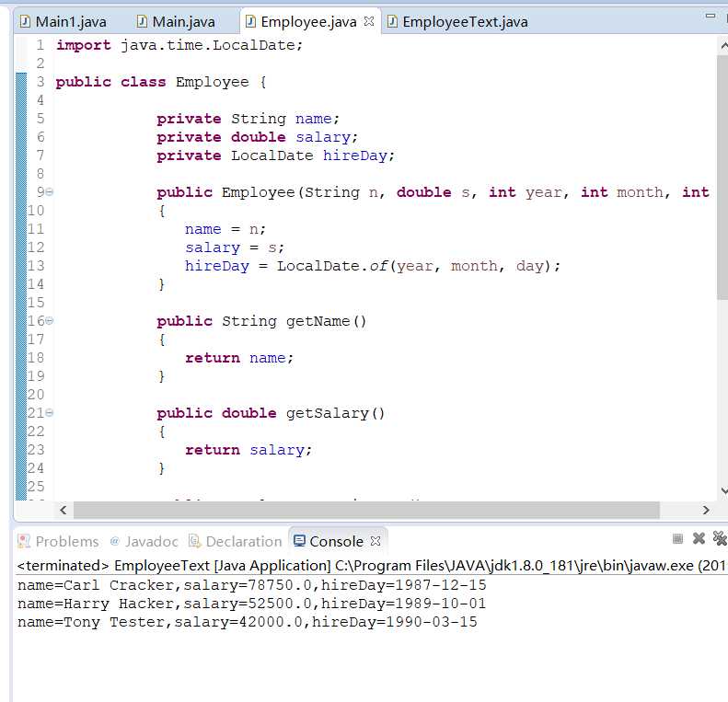This screenshot has height=702, width=728.
Task: Click the Terminate console button
Action: tap(677, 538)
